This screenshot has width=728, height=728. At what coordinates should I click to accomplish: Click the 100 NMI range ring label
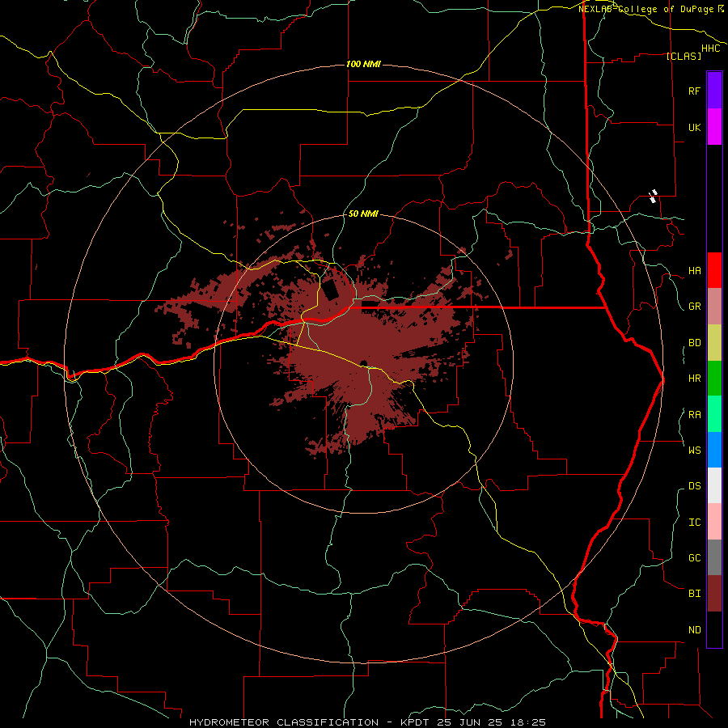(363, 64)
